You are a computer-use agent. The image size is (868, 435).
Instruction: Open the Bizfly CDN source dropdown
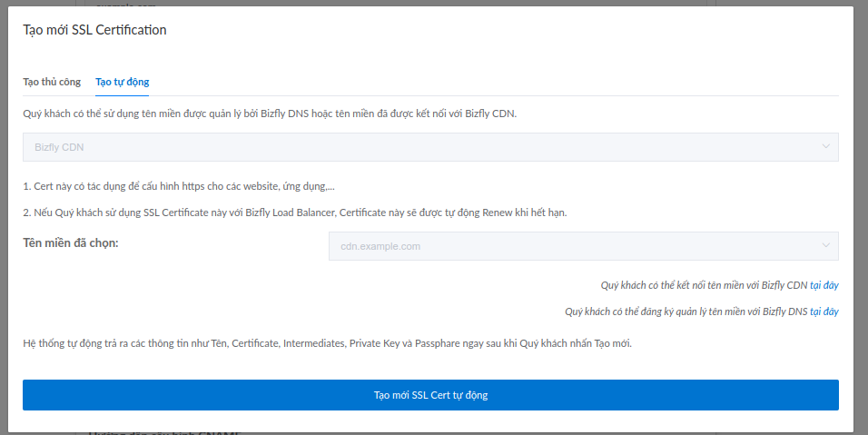click(430, 147)
